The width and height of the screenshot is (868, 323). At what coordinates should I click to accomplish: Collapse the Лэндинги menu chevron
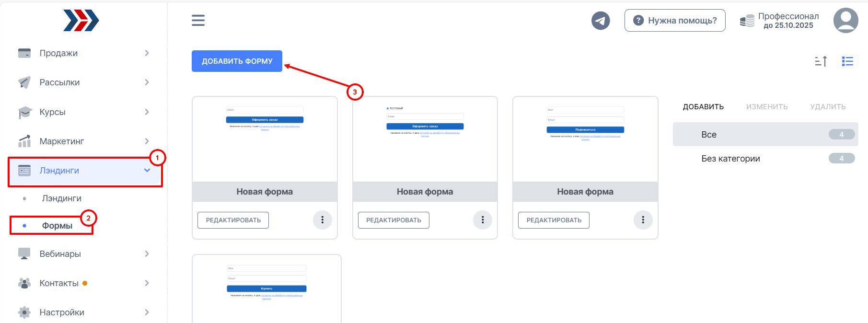147,171
